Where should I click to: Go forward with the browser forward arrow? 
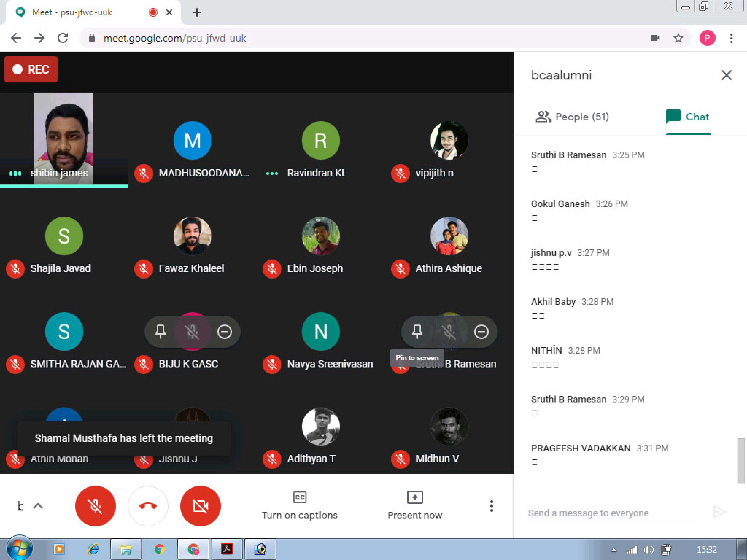click(x=40, y=38)
